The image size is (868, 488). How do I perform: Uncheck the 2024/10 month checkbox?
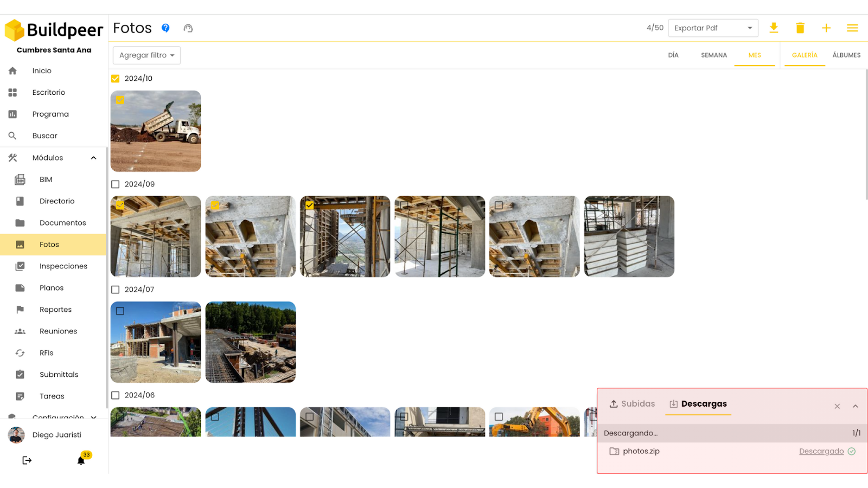point(115,79)
